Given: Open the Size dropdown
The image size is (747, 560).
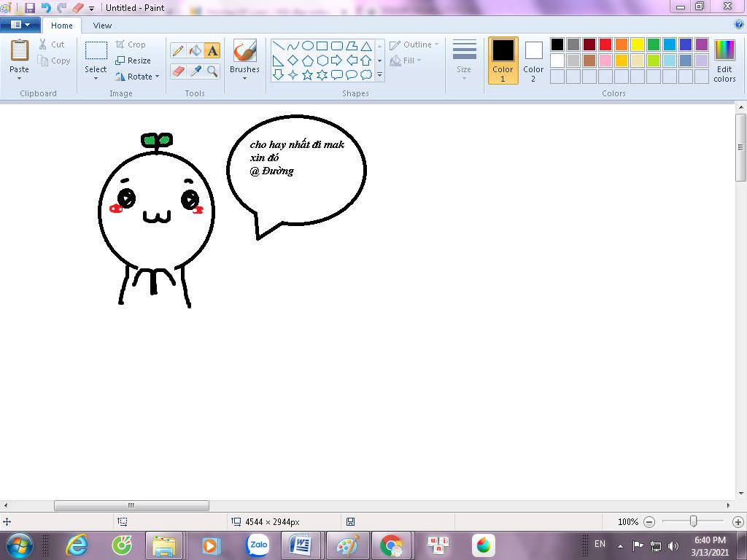Looking at the screenshot, I should point(465,60).
